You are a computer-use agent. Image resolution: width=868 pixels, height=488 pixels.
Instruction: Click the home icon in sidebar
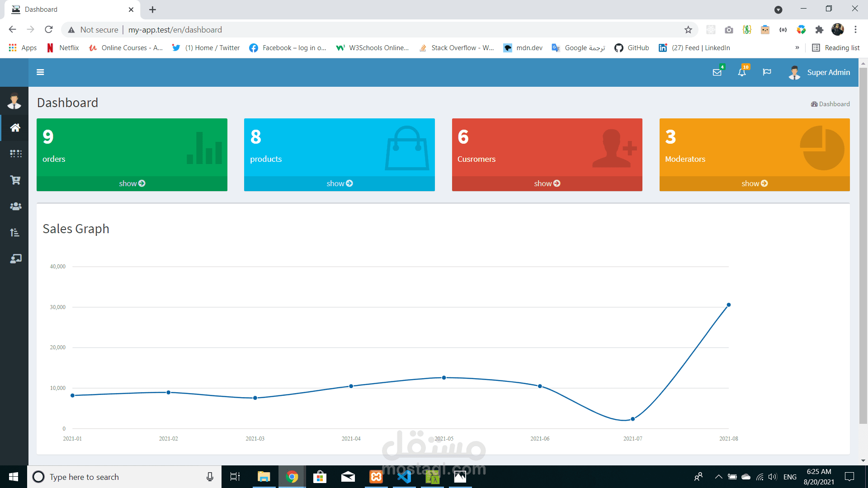tap(15, 128)
